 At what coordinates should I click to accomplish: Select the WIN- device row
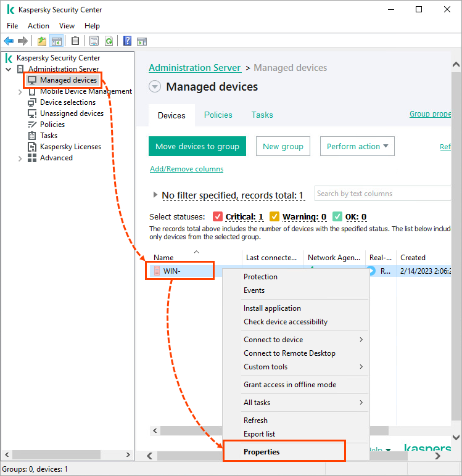[300, 271]
